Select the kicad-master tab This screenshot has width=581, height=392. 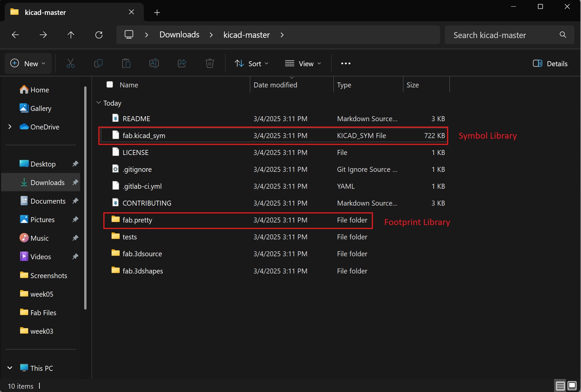74,12
